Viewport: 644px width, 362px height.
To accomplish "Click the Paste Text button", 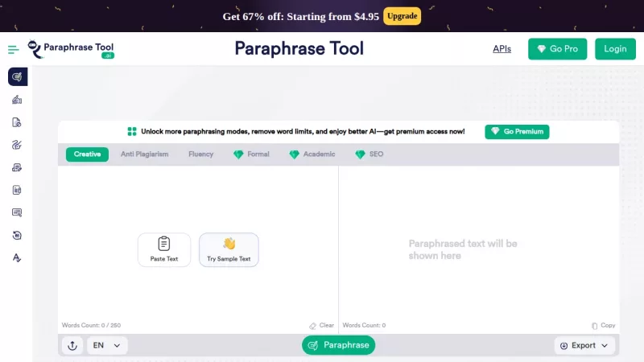I will pyautogui.click(x=164, y=249).
